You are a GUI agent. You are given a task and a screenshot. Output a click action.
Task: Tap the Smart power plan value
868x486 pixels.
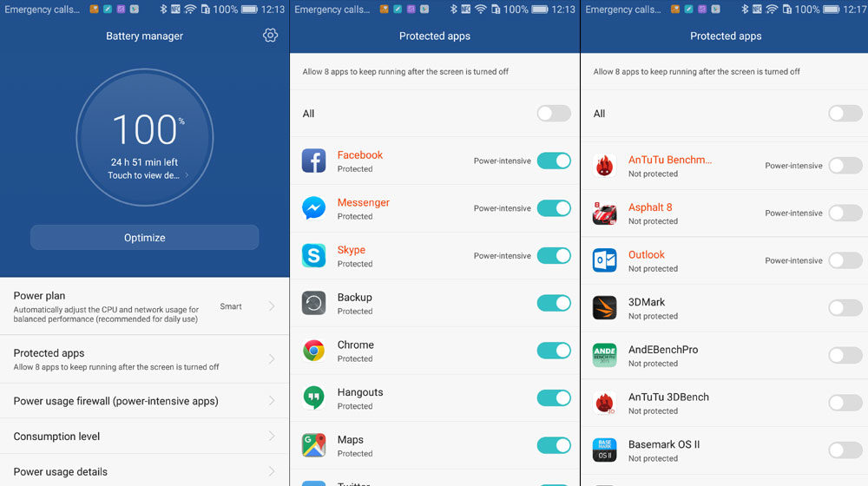point(231,306)
